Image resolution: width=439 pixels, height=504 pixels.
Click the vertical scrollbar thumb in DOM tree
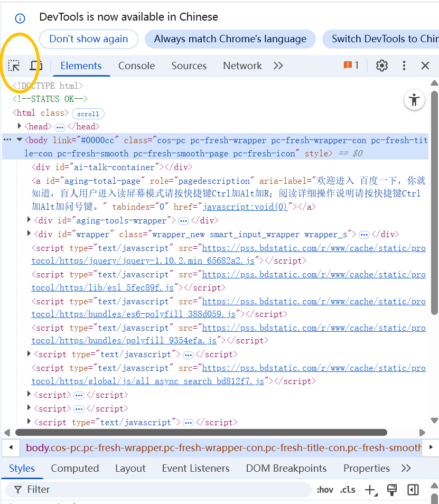click(x=434, y=203)
